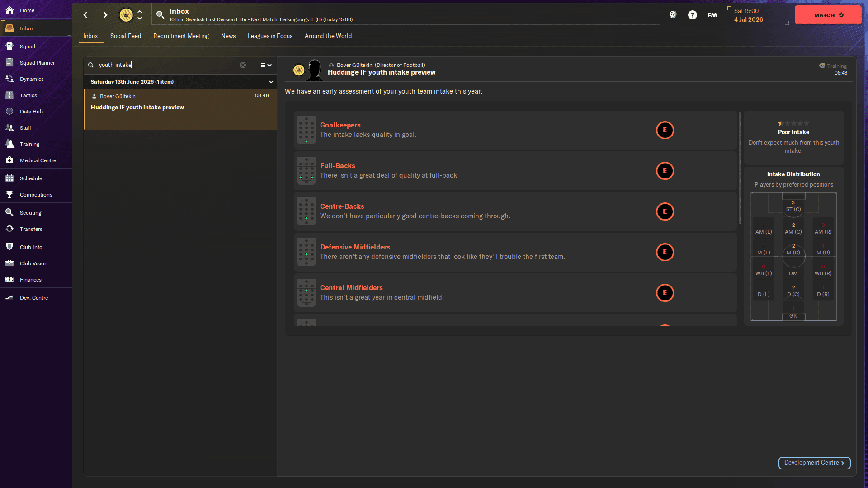Open the Squad shirt icon
Image resolution: width=868 pixels, height=488 pixels.
[9, 46]
